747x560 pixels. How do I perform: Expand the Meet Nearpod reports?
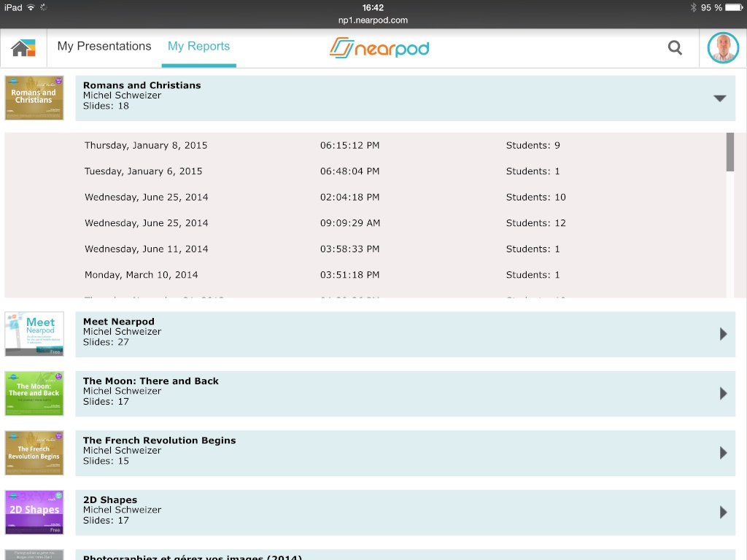click(x=723, y=334)
